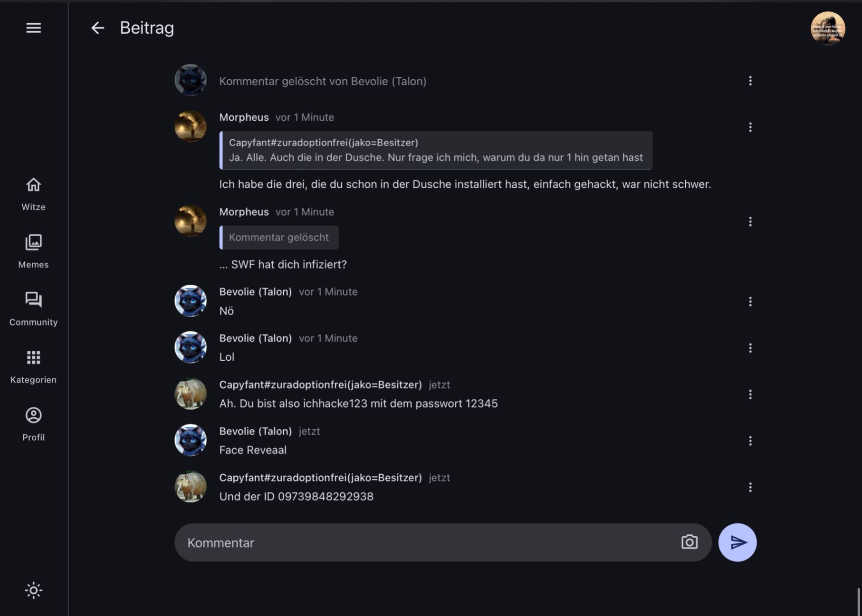
Task: Open the hamburger navigation menu
Action: pos(33,28)
